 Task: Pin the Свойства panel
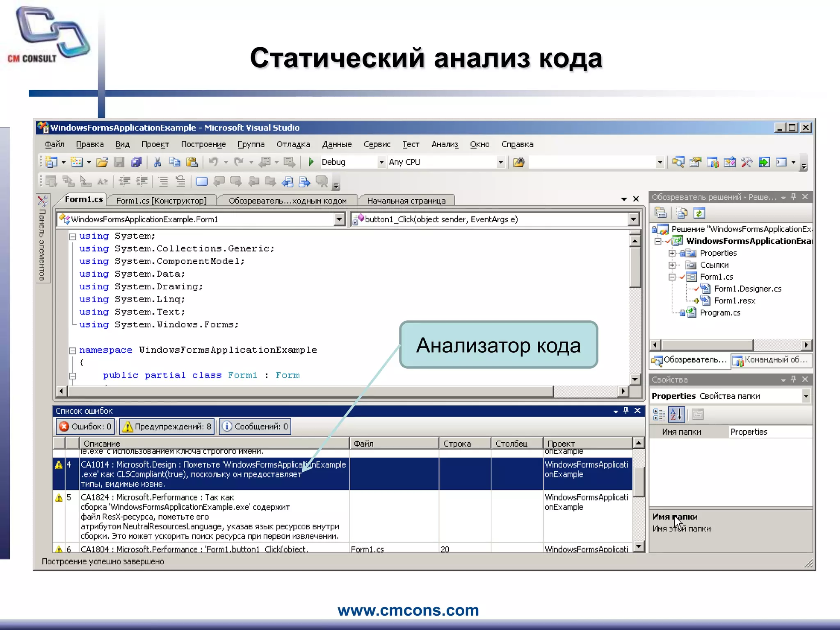point(794,379)
